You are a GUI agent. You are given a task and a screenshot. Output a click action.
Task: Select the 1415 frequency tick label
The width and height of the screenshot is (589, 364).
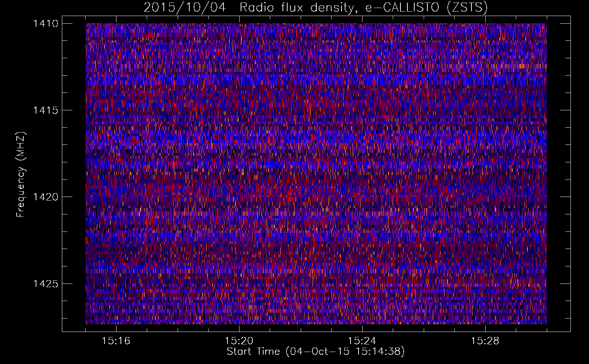[46, 110]
